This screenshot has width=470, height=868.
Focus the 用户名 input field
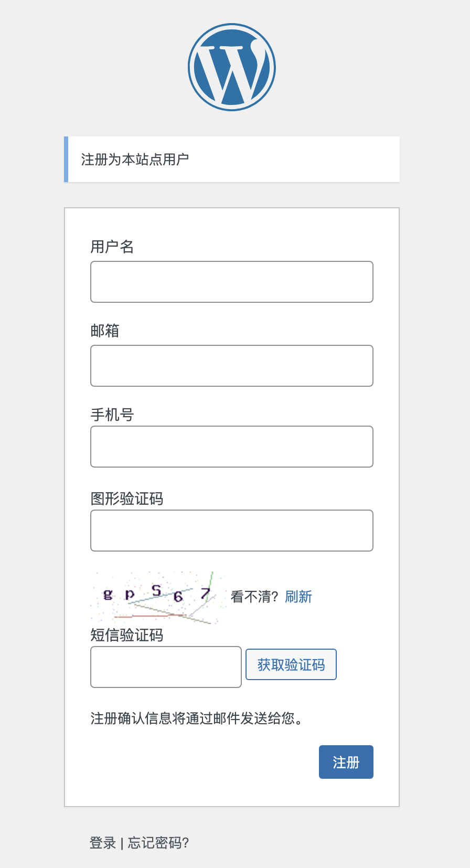(232, 282)
